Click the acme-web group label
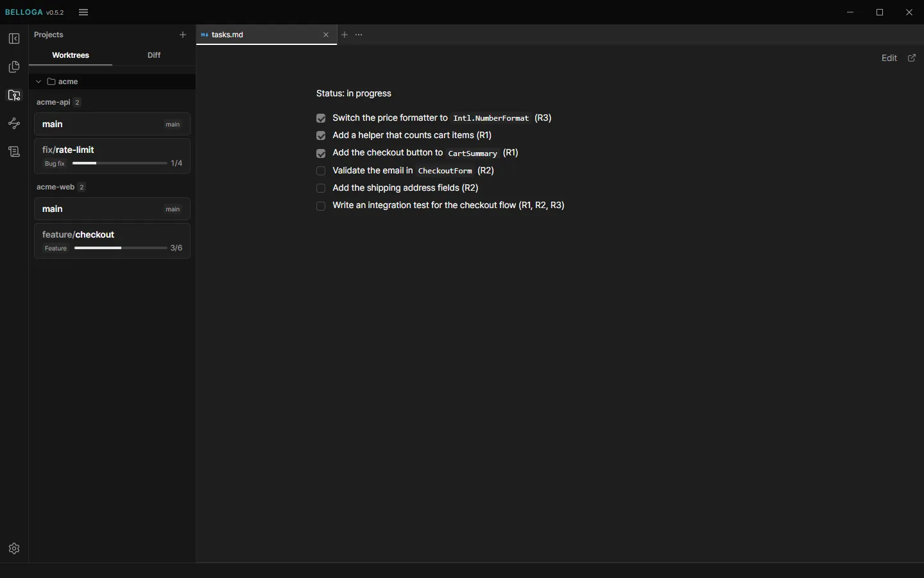 pyautogui.click(x=56, y=187)
